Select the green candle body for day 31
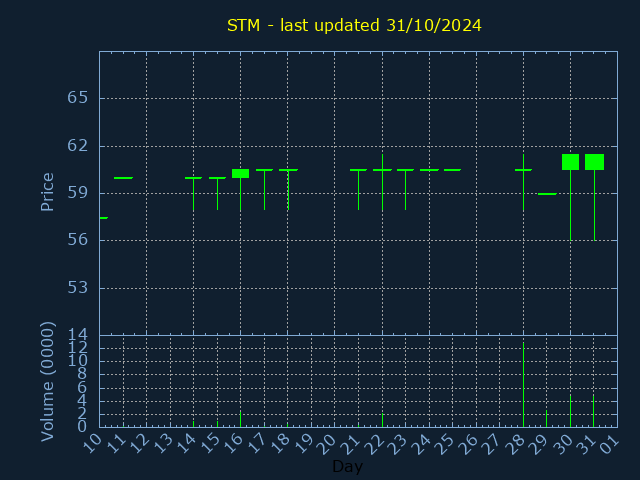640x480 pixels. pyautogui.click(x=594, y=162)
